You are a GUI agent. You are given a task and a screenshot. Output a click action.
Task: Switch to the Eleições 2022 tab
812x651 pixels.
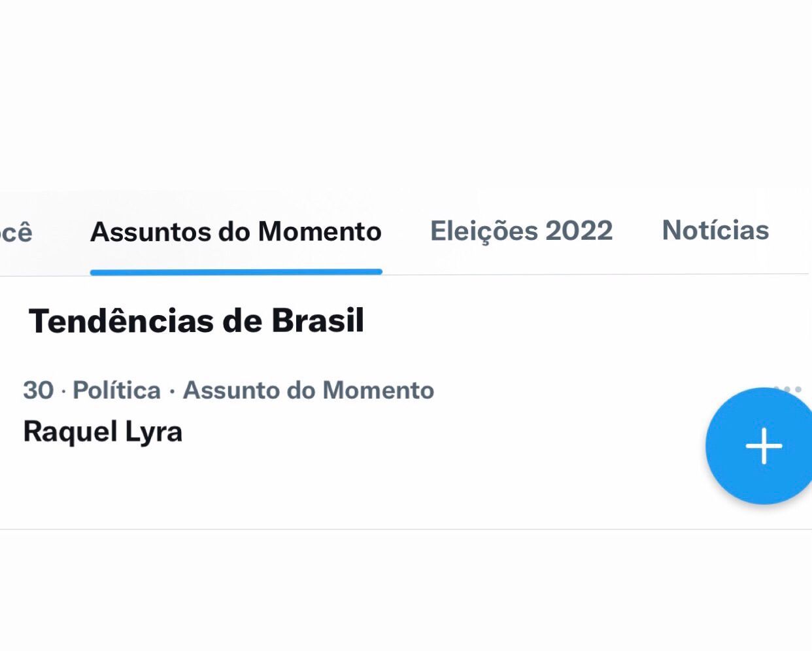[x=521, y=231]
